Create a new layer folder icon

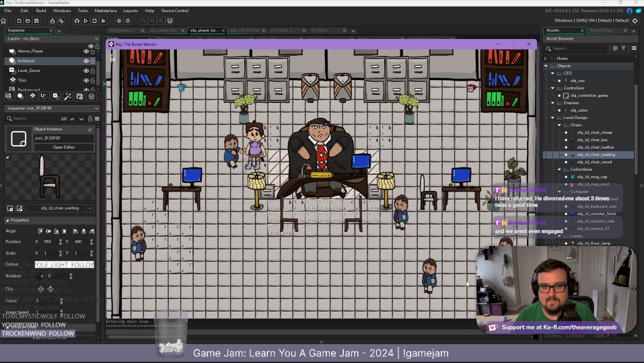(79, 96)
